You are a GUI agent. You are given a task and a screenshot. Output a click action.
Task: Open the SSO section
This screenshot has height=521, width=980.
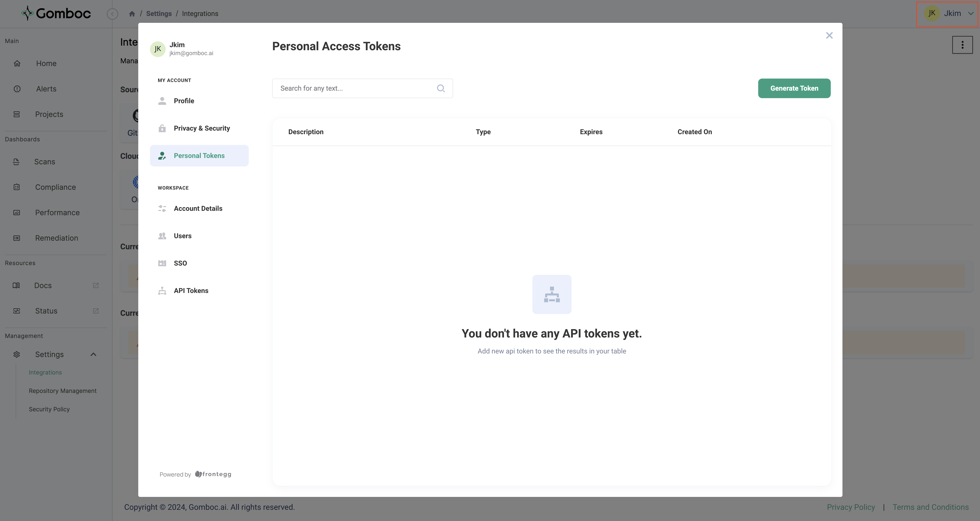click(x=199, y=263)
